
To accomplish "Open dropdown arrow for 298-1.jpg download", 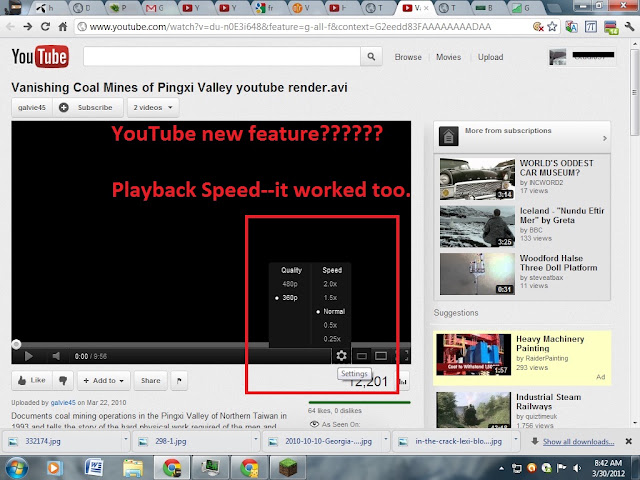I will (x=256, y=440).
